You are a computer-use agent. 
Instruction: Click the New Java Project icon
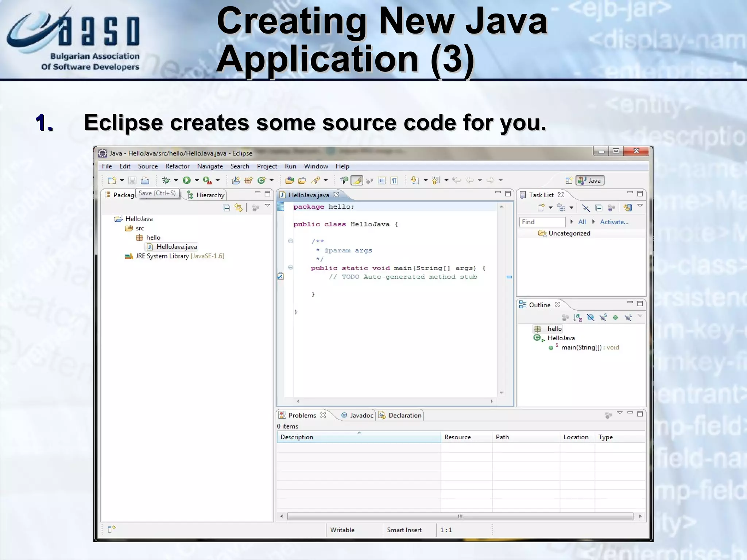[x=236, y=180]
